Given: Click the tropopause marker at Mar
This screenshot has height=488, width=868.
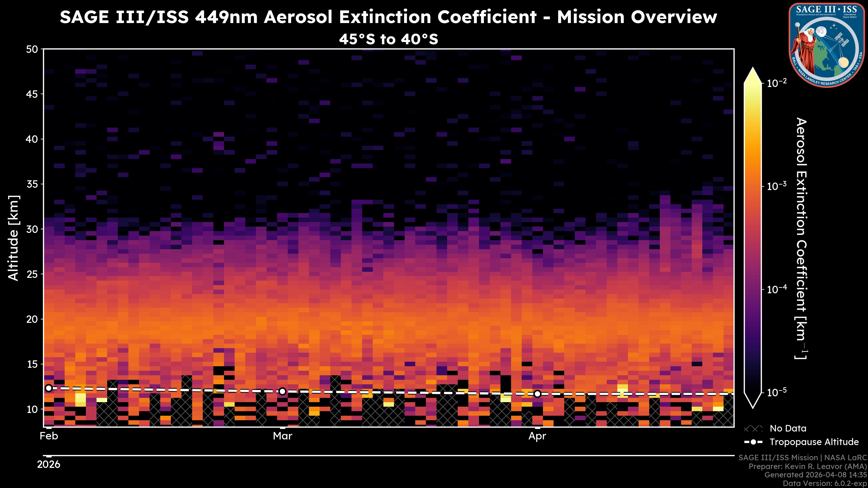Looking at the screenshot, I should 282,391.
